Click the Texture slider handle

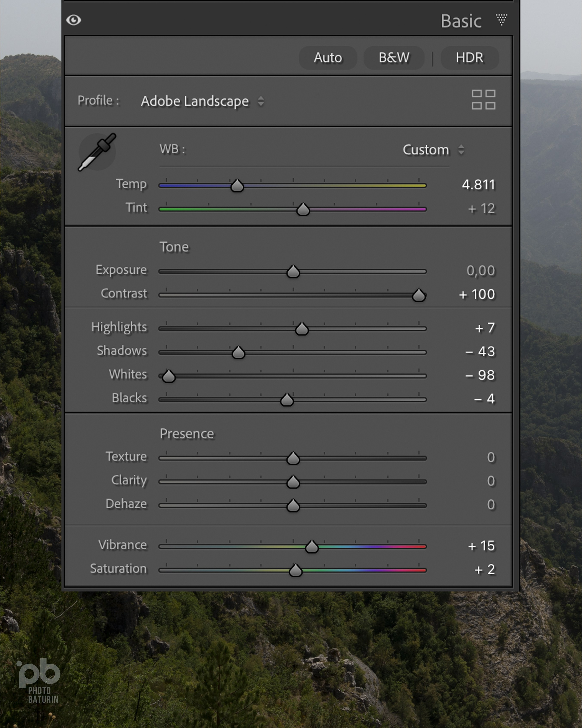click(x=293, y=459)
